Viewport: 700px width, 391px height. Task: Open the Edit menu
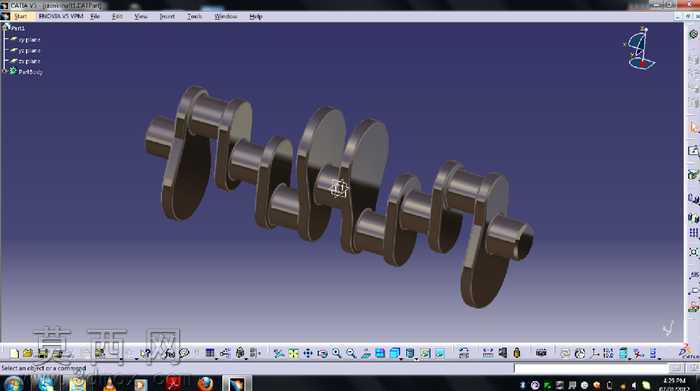pos(117,17)
